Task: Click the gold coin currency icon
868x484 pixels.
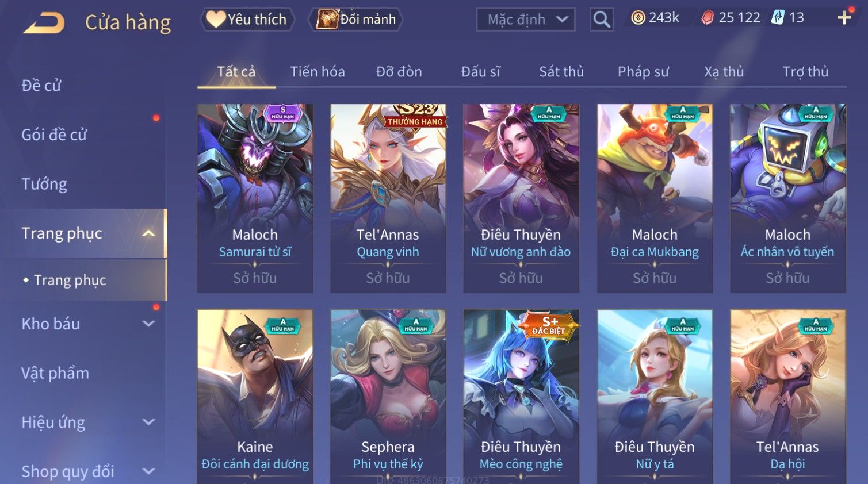Action: [638, 18]
